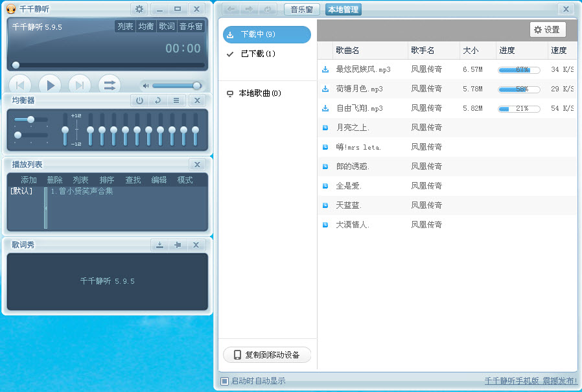Click the play button to start playback
Screen dimensions: 582x392
50,84
